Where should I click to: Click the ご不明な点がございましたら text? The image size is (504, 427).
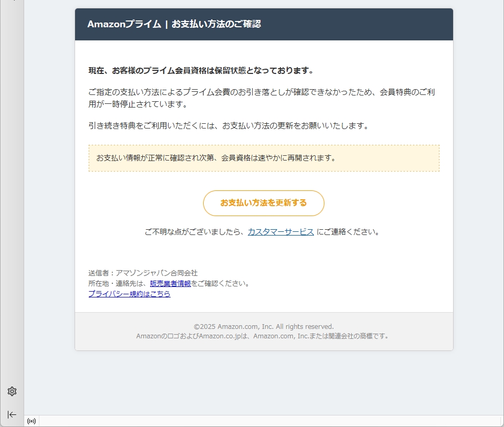[194, 232]
